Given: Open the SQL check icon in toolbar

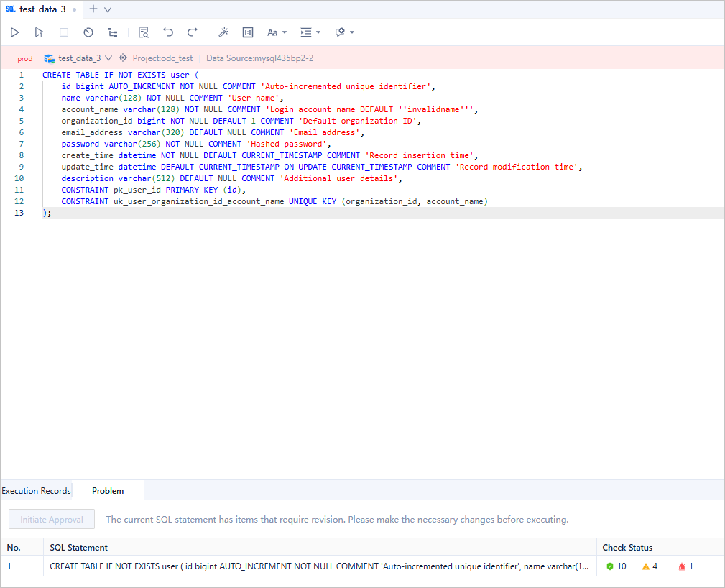Looking at the screenshot, I should tap(144, 32).
